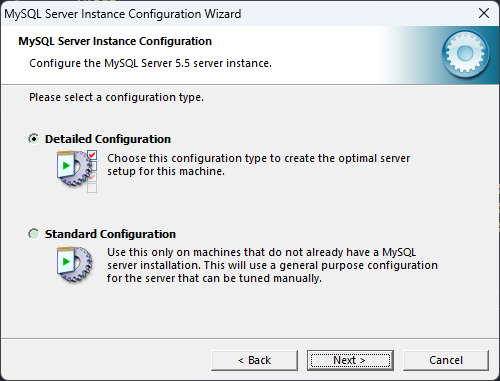Image resolution: width=500 pixels, height=381 pixels.
Task: Go back with the Back button
Action: 254,360
